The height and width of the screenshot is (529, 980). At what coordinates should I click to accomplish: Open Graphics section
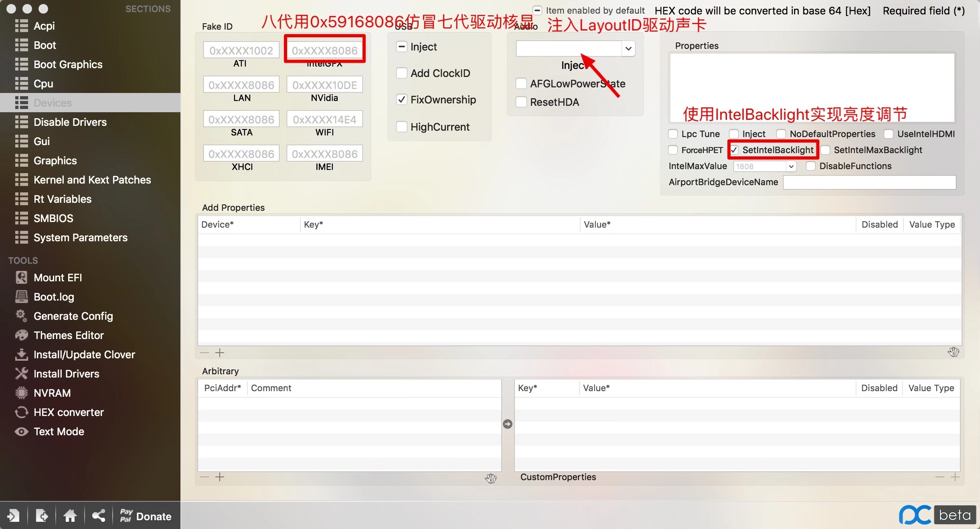point(55,160)
